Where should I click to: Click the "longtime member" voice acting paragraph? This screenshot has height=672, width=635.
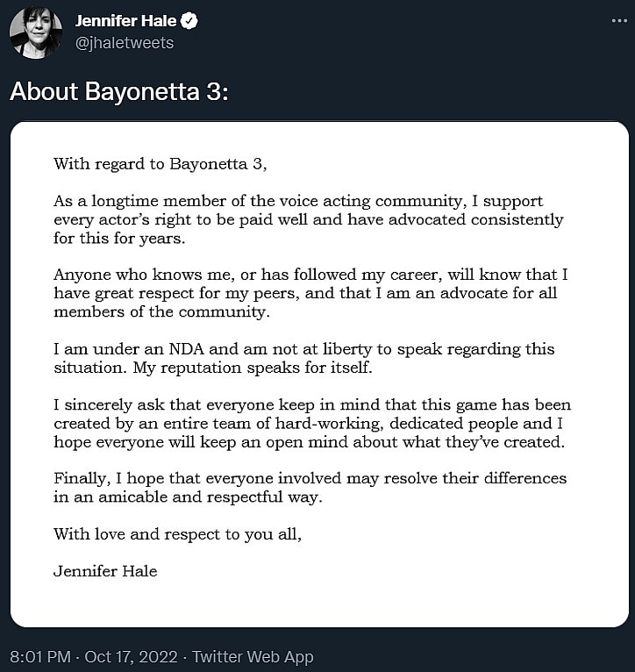[309, 219]
